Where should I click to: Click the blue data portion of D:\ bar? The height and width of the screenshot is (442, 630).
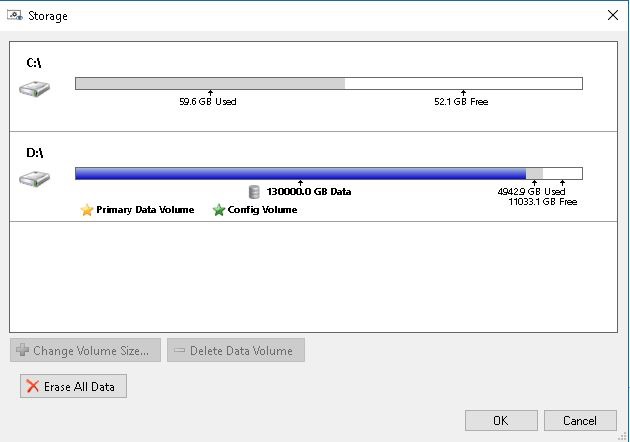(x=300, y=173)
